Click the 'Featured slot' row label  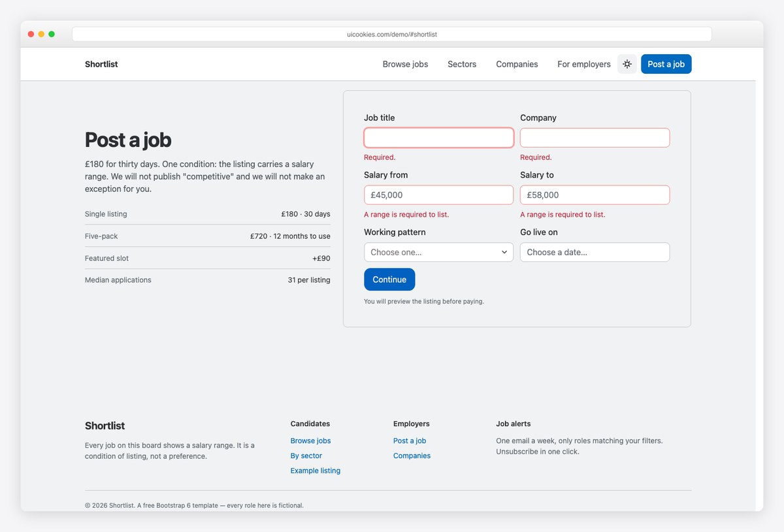pyautogui.click(x=106, y=258)
